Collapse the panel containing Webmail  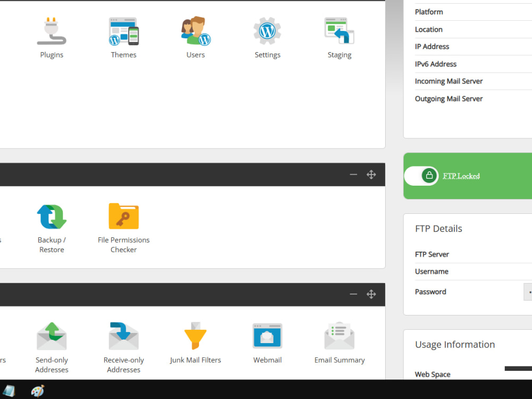click(x=353, y=294)
